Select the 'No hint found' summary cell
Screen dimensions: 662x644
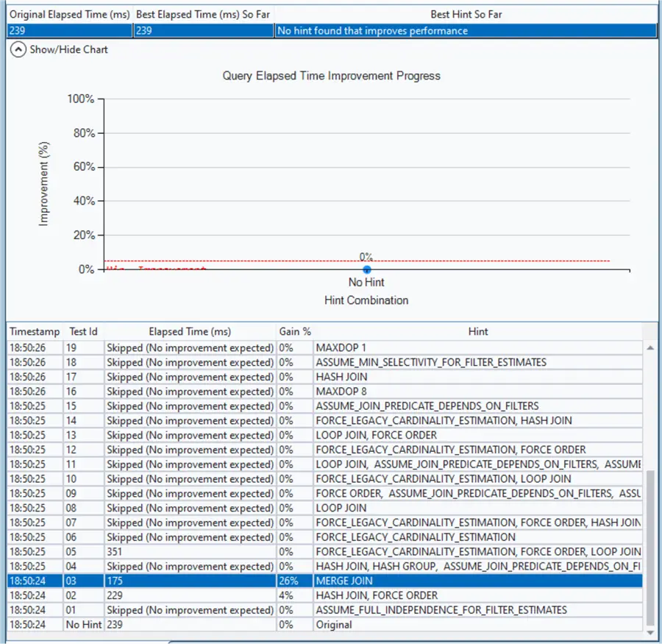(x=466, y=31)
